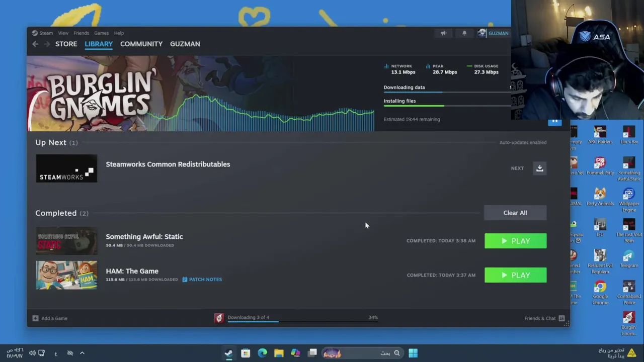Open Pummel Party desktop shortcut

click(x=600, y=166)
